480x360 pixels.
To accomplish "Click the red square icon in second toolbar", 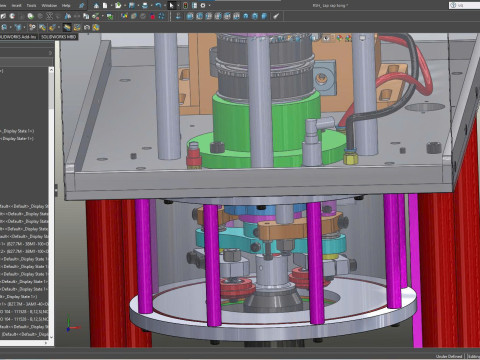I will click(x=153, y=16).
